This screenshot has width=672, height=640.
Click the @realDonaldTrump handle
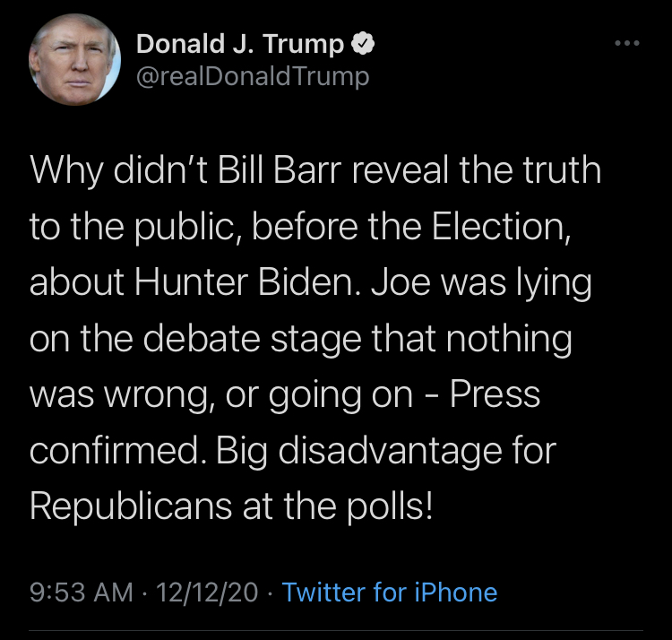coord(252,77)
